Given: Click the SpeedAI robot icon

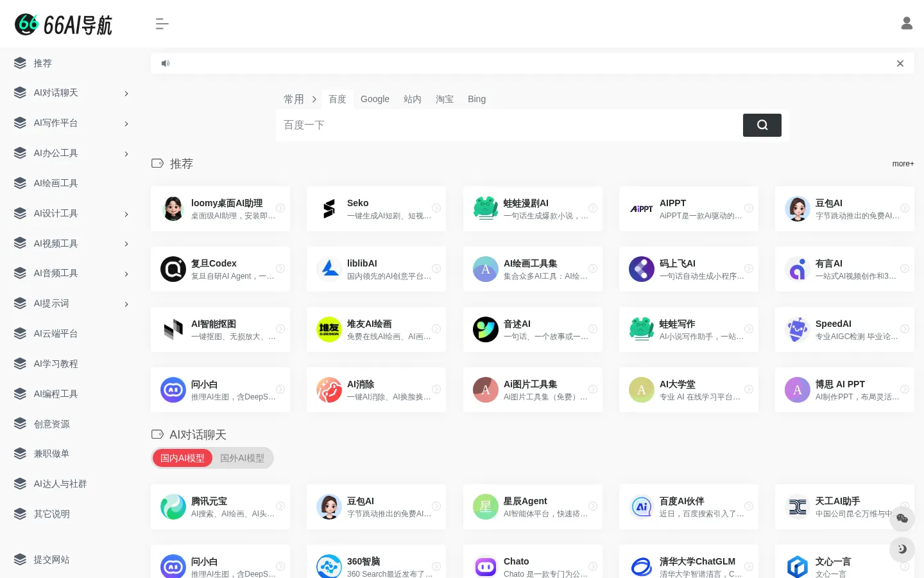Looking at the screenshot, I should (798, 329).
